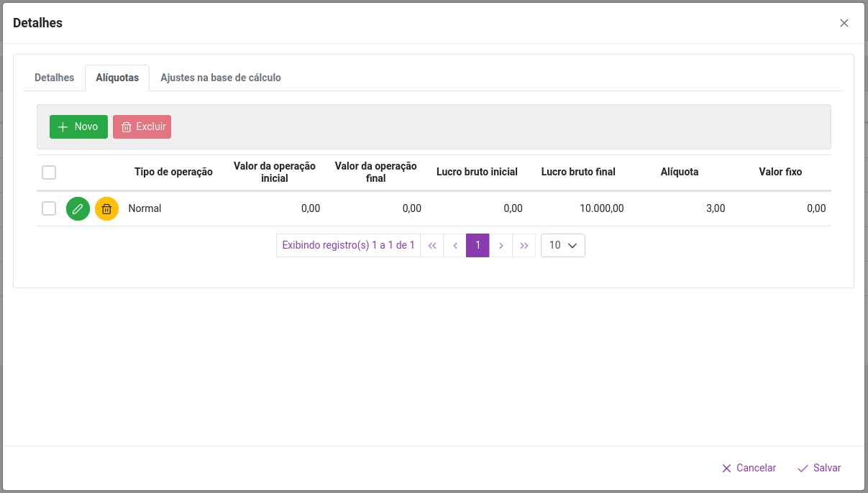Click the Alíquota column header

coord(679,172)
